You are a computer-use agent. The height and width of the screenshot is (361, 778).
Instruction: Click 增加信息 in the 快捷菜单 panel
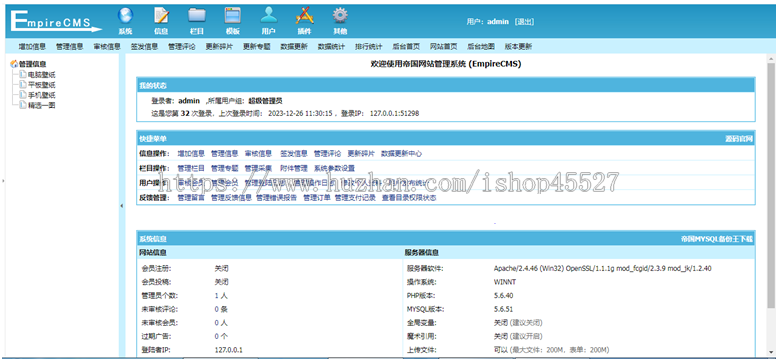[x=191, y=154]
